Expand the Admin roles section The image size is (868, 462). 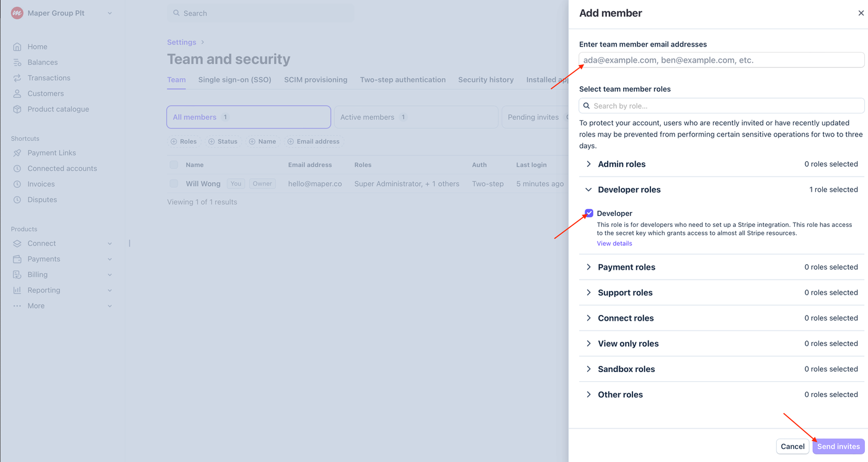click(589, 164)
